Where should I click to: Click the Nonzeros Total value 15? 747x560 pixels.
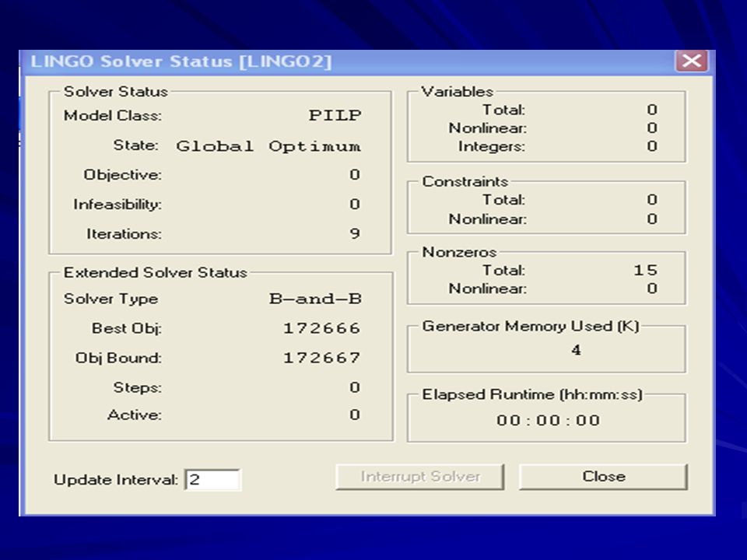[645, 270]
